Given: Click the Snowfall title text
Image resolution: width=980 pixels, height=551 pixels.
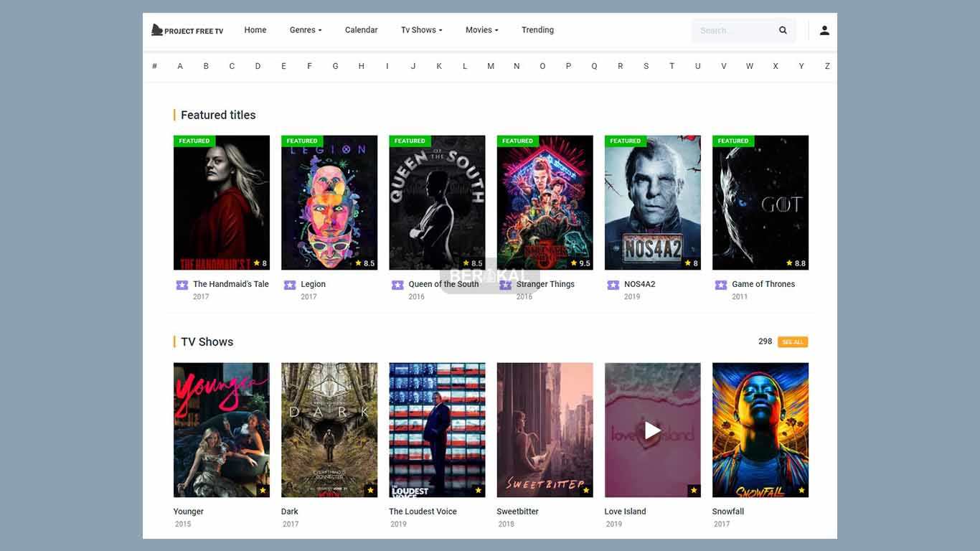Looking at the screenshot, I should (728, 512).
